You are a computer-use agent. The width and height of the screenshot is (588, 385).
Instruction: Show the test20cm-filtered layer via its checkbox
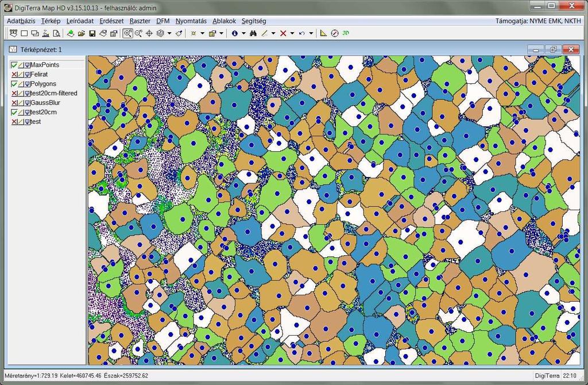tap(14, 94)
